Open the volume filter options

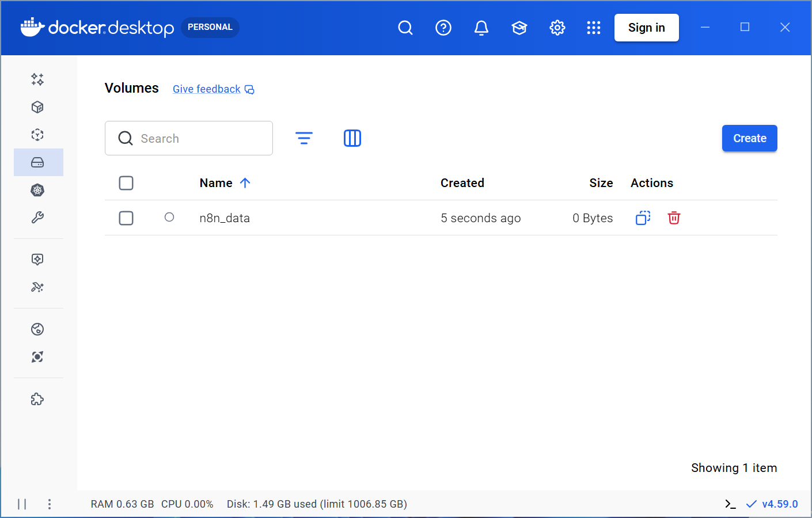(x=304, y=138)
